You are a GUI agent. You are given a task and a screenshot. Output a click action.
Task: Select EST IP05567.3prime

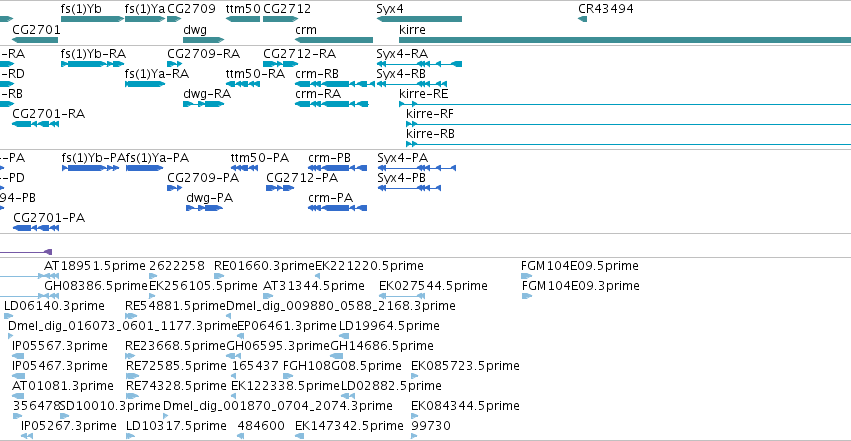[x=18, y=356]
